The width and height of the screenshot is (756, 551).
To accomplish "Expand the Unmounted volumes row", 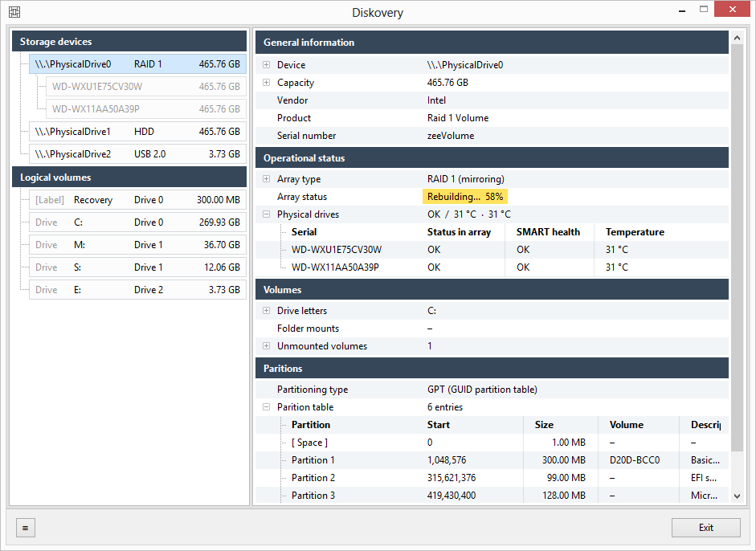I will (266, 345).
